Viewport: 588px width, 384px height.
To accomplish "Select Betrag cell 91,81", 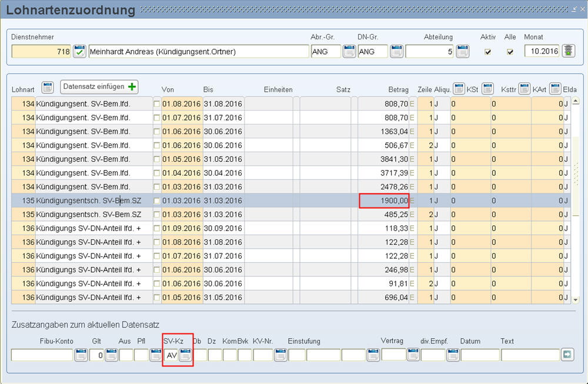I will pos(383,284).
